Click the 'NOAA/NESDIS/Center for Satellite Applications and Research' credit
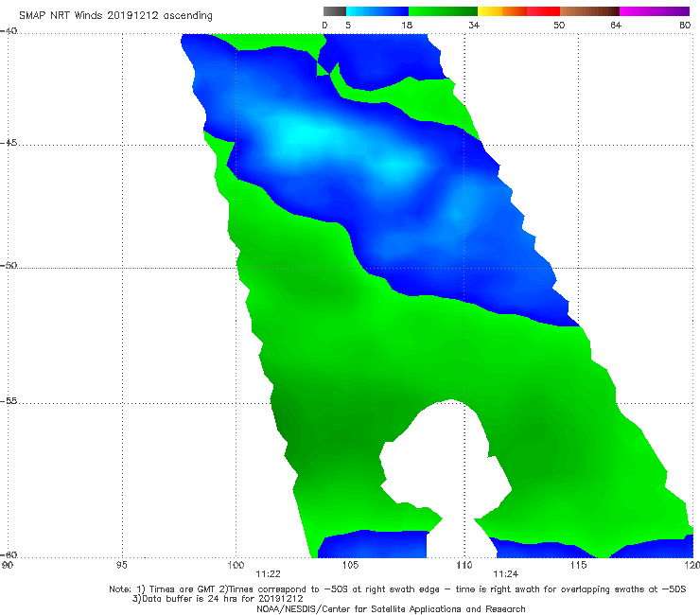The width and height of the screenshot is (700, 615). pyautogui.click(x=391, y=609)
